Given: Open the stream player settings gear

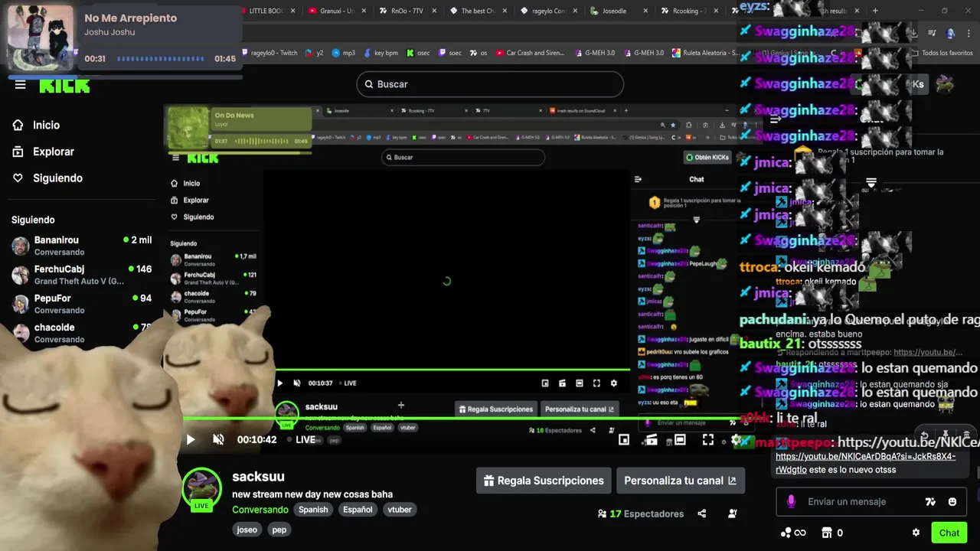Looking at the screenshot, I should click(736, 439).
